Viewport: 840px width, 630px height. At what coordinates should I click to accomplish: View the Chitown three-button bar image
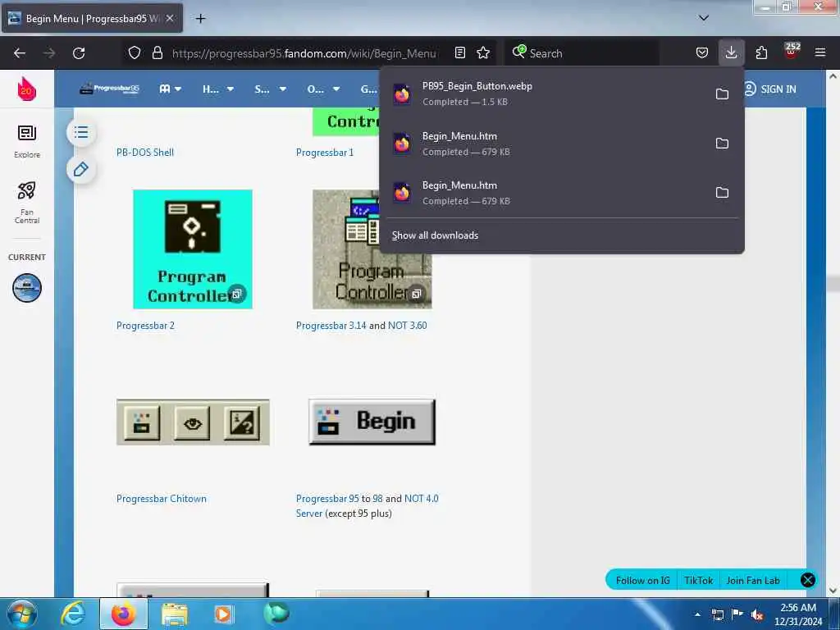193,422
